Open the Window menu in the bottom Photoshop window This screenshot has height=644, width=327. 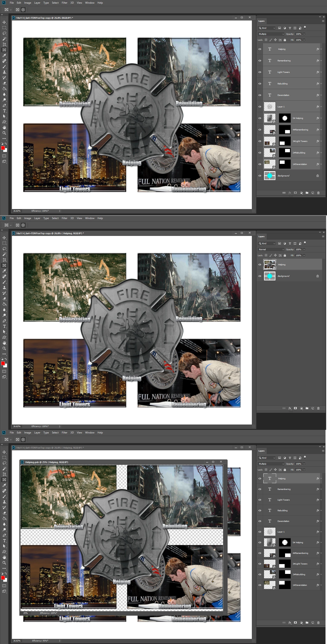[90, 433]
